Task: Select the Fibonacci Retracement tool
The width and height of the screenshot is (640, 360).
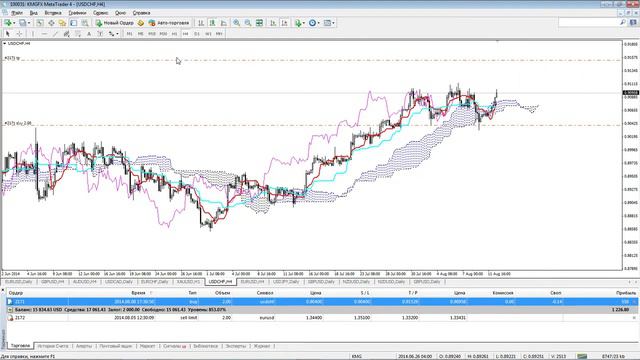Action: coord(78,34)
